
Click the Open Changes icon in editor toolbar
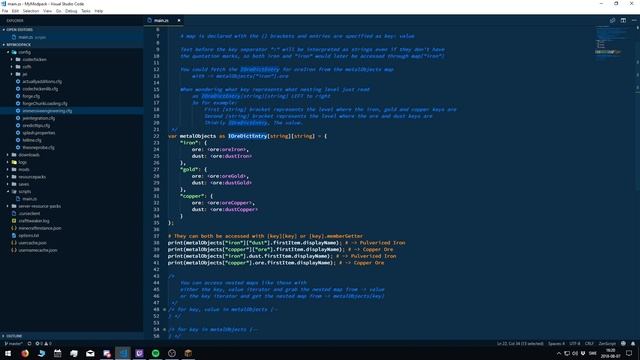(612, 20)
